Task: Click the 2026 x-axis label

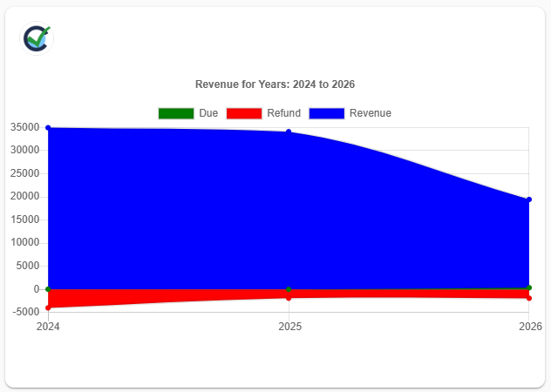Action: (530, 327)
